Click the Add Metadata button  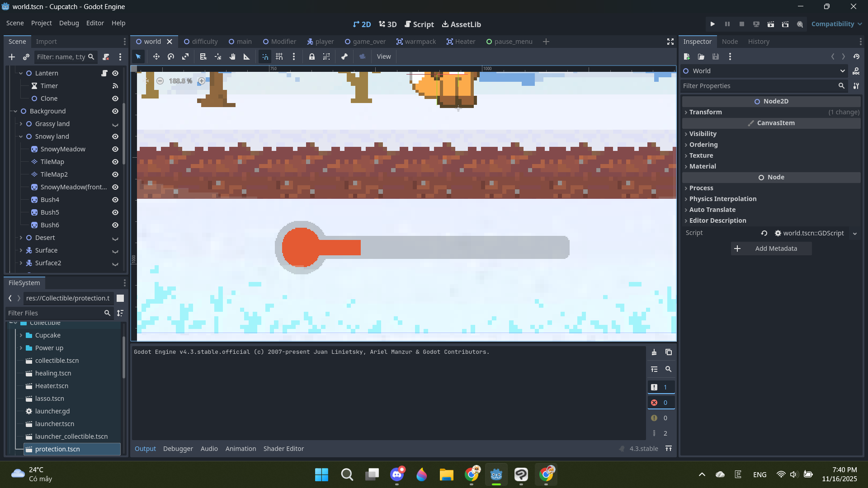click(x=771, y=249)
